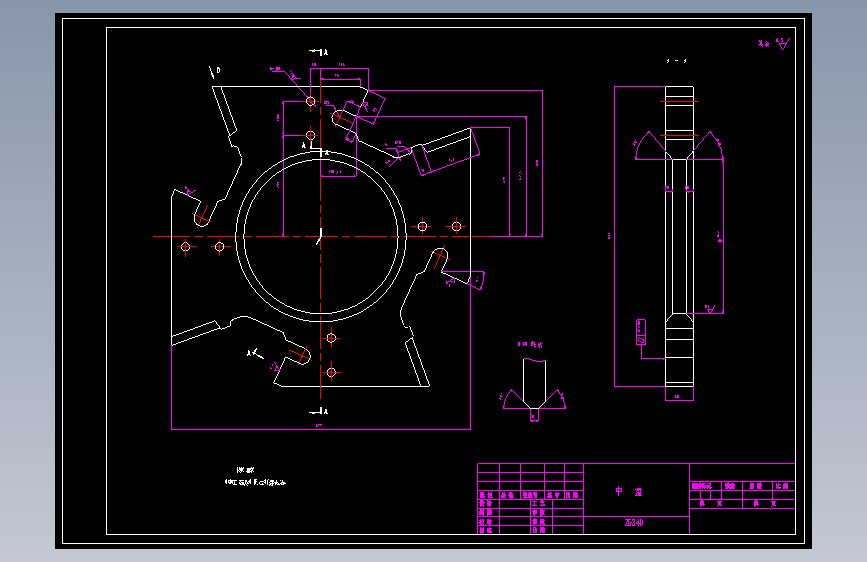Select the bottom width dimension of the main view
This screenshot has height=562, width=867.
319,425
